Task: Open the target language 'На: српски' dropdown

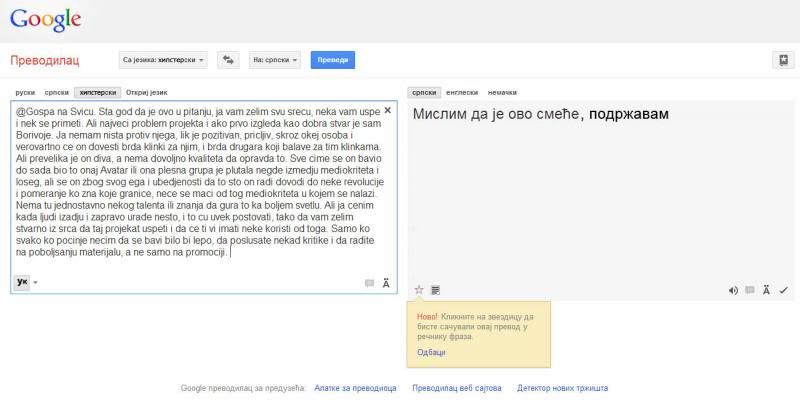Action: click(x=275, y=60)
